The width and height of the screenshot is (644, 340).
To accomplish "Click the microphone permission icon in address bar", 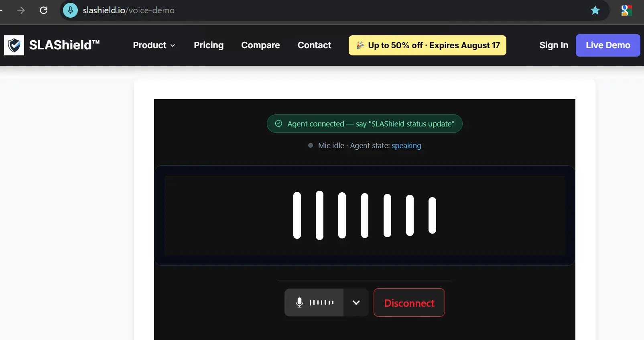I will point(71,10).
